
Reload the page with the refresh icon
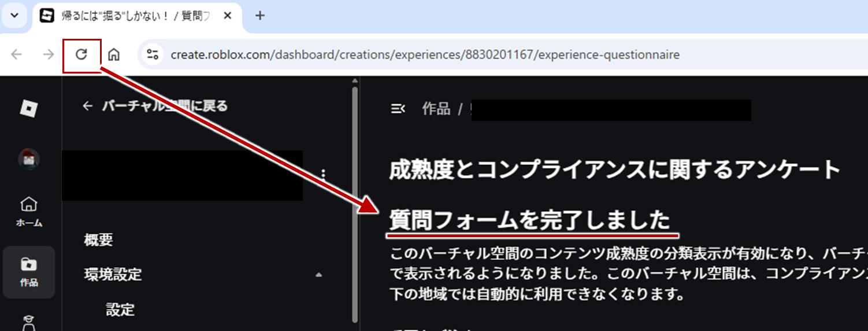(x=81, y=54)
